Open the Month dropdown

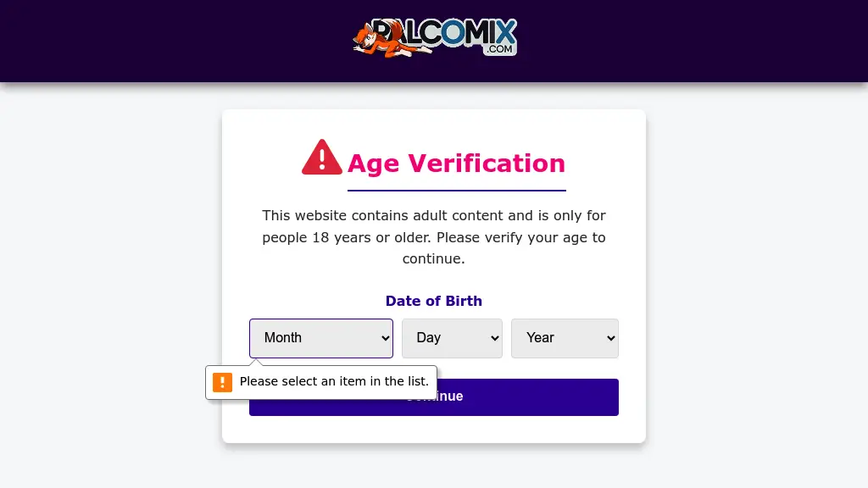[x=320, y=338]
